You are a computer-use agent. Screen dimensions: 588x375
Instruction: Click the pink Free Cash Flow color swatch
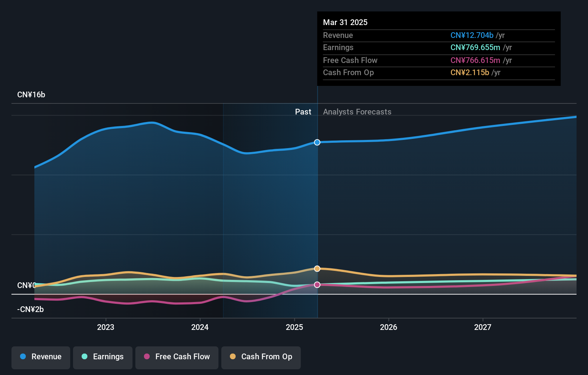pyautogui.click(x=146, y=357)
